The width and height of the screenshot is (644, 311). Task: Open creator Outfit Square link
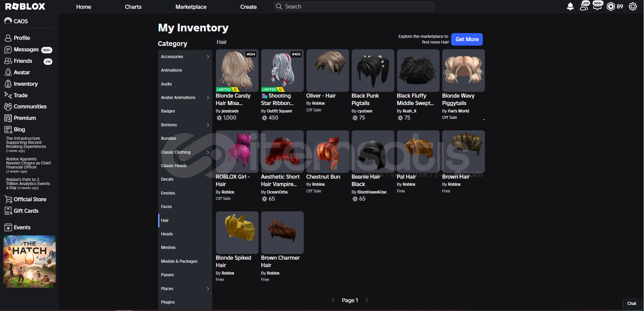coord(279,111)
